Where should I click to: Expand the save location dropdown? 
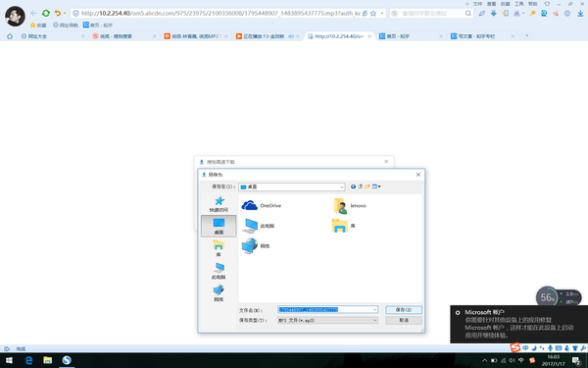[342, 186]
